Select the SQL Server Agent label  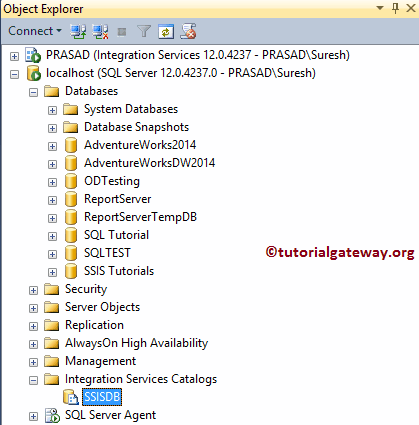pos(110,415)
